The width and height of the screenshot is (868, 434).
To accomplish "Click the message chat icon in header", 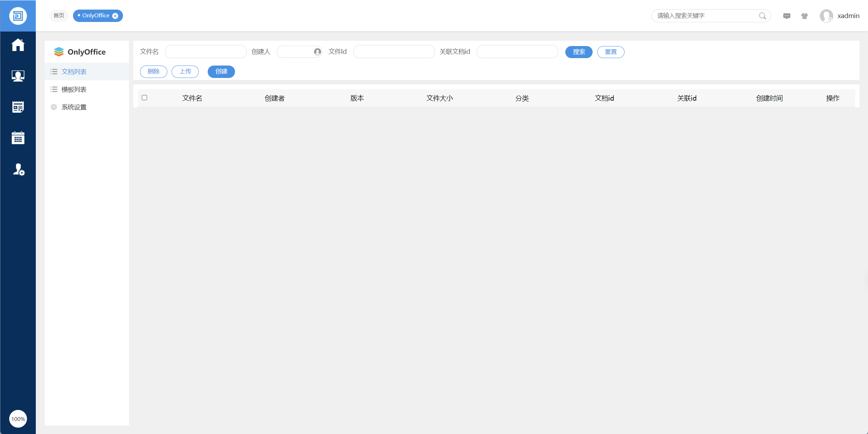I will coord(786,16).
